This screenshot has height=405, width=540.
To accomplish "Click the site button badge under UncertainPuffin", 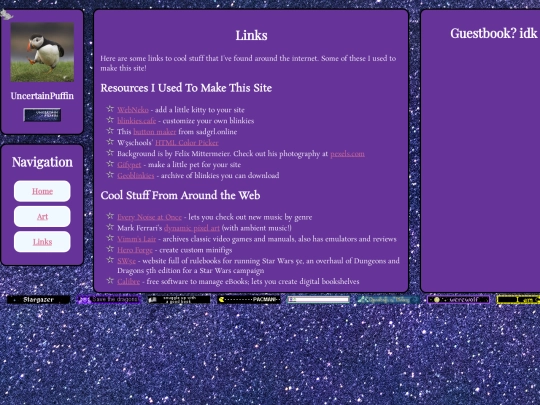I will [x=42, y=115].
